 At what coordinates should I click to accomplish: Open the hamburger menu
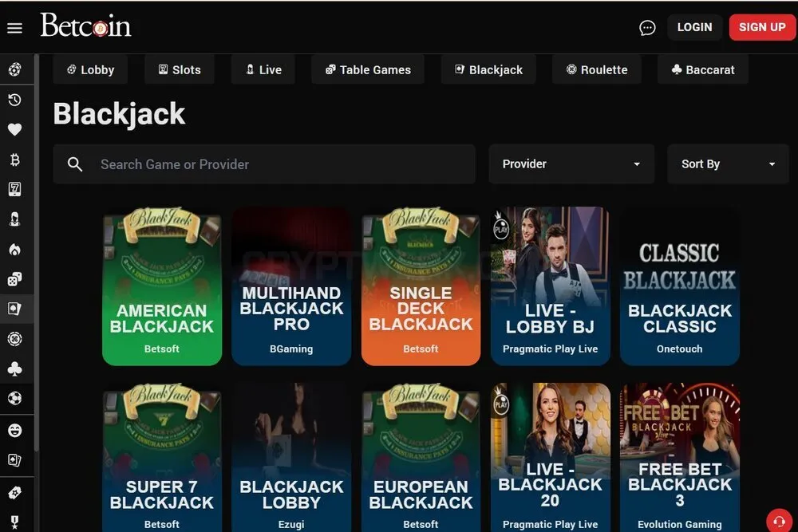pyautogui.click(x=14, y=28)
